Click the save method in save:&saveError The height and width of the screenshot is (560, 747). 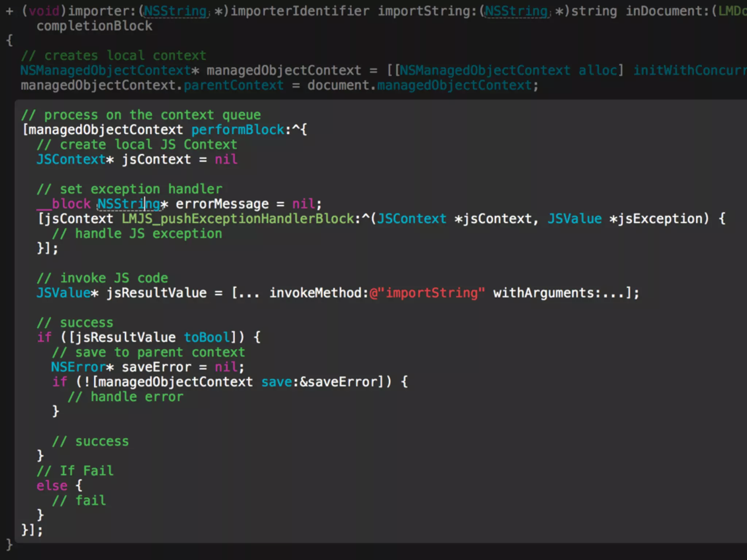[276, 382]
